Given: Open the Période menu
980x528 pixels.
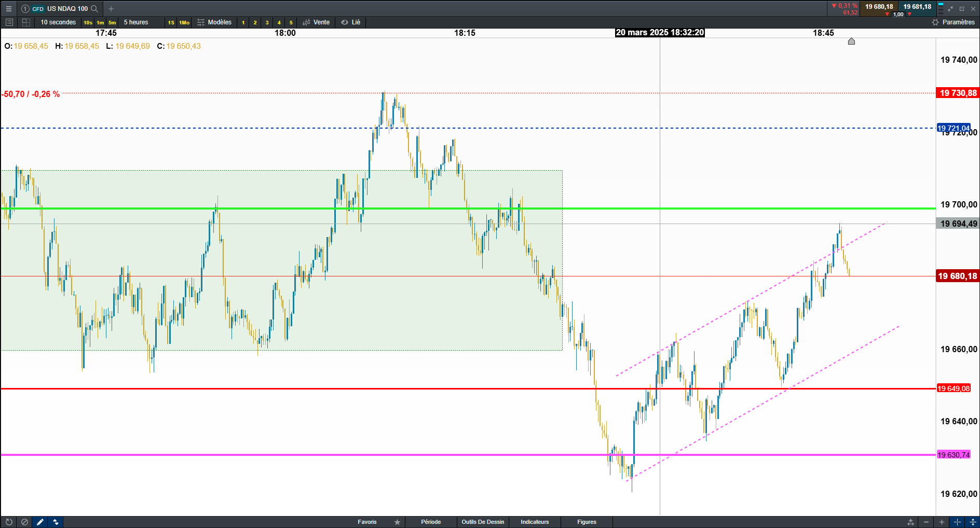Looking at the screenshot, I should (431, 522).
